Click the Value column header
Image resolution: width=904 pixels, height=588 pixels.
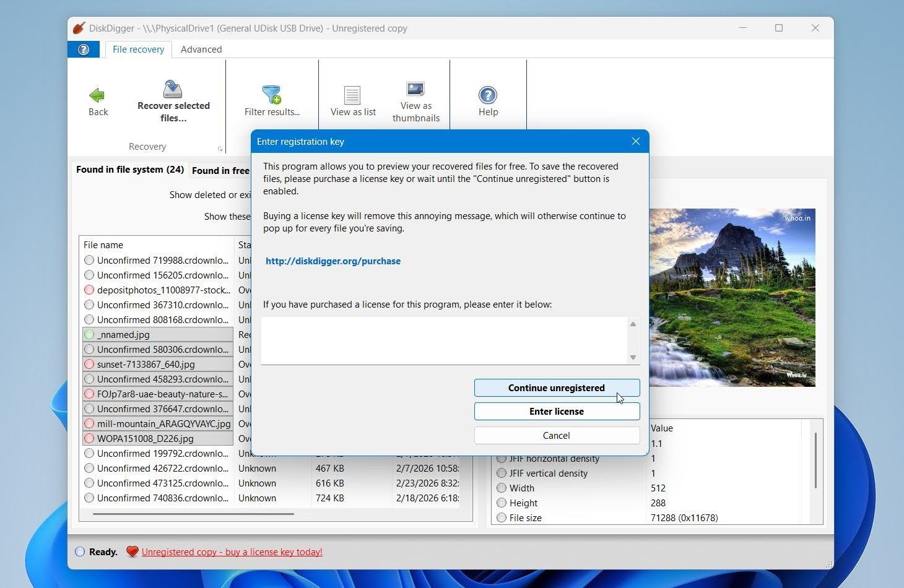tap(724, 428)
